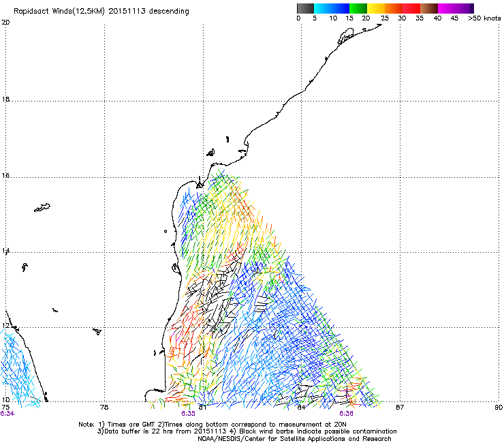504x443 pixels.
Task: Click the longitude label '87'
Action: click(400, 408)
